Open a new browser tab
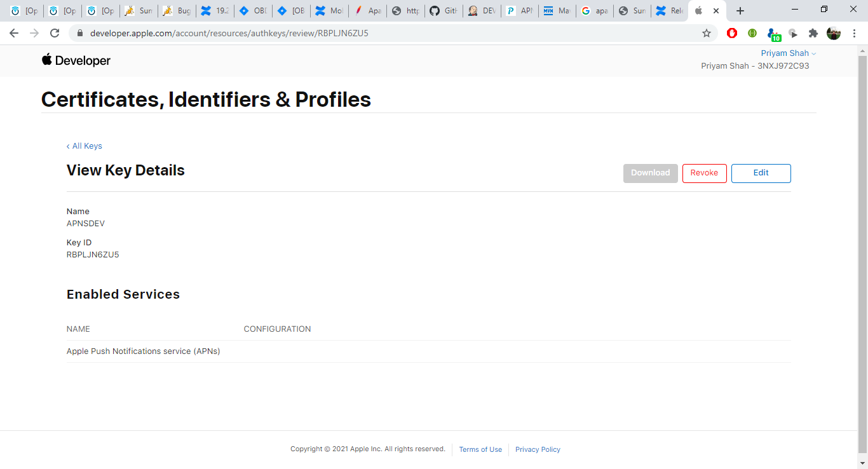This screenshot has width=868, height=469. point(740,11)
